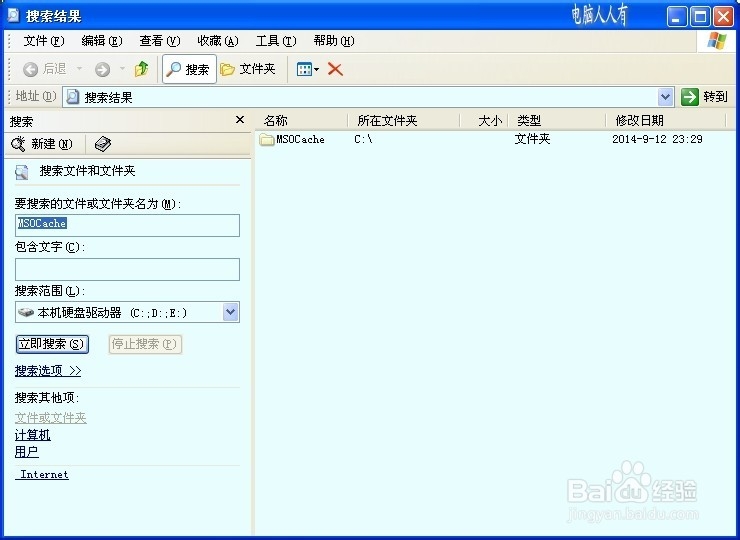Screen dimensions: 740x540
Task: Sort by Name (名称) column header
Action: coord(301,120)
